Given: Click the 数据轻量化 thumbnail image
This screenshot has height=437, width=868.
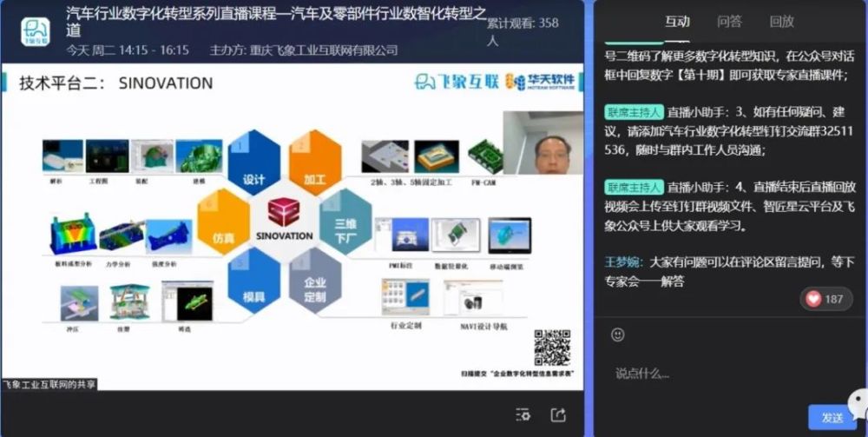Looking at the screenshot, I should (x=456, y=235).
